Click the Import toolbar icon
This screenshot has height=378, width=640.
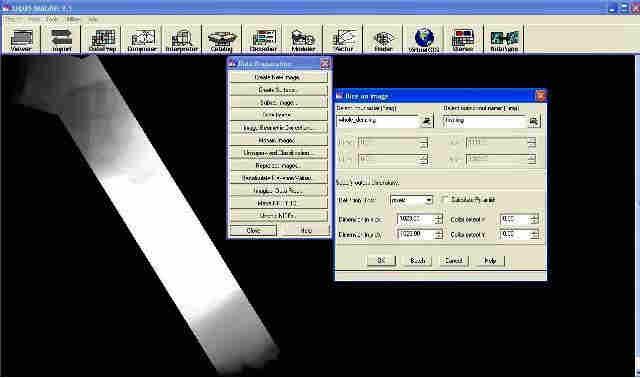tap(61, 39)
